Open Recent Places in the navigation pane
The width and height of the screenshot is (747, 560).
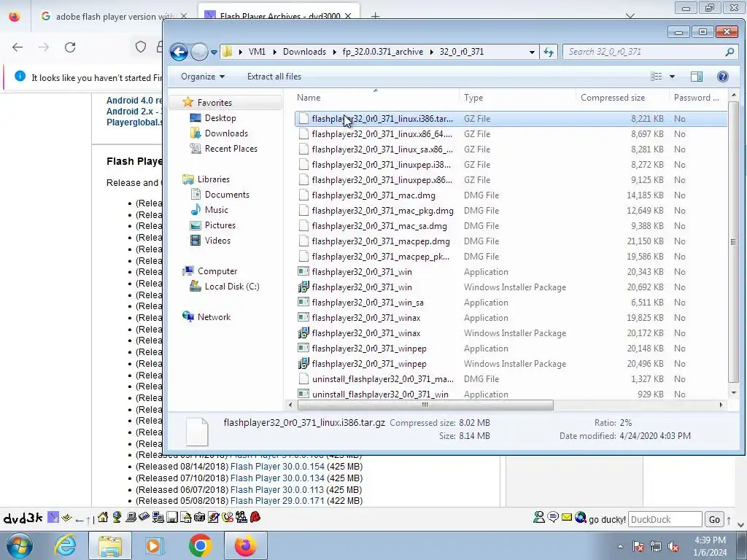click(231, 149)
